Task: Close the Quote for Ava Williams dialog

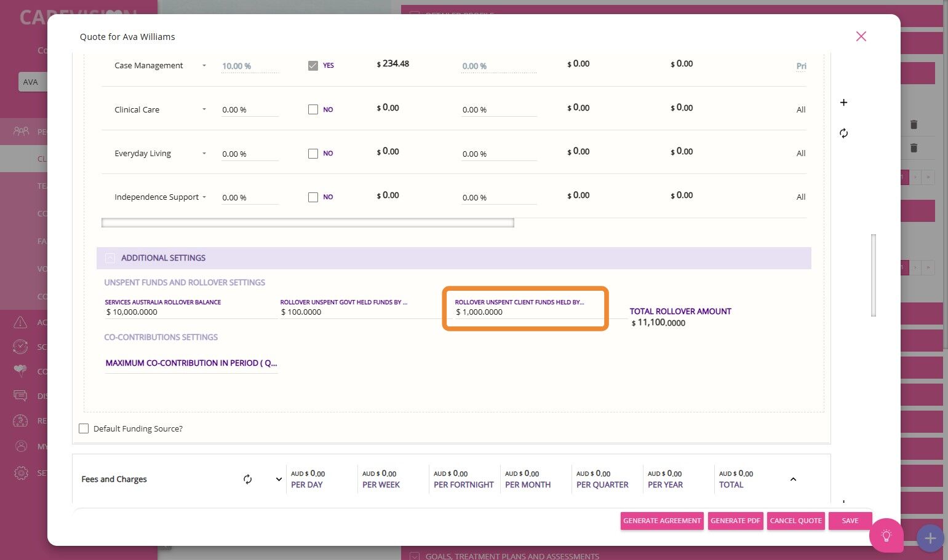Action: point(861,36)
